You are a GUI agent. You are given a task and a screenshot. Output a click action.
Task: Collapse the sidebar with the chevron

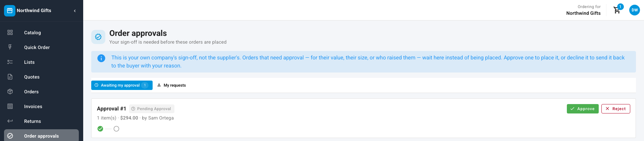coord(75,11)
